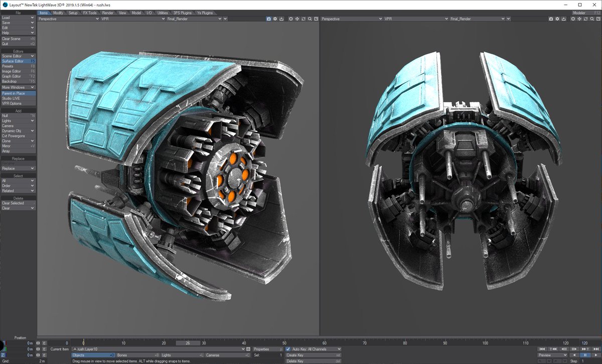Viewport: 602px width, 364px height.
Task: Toggle Z axis channel lock arrows
Action: coord(38,355)
